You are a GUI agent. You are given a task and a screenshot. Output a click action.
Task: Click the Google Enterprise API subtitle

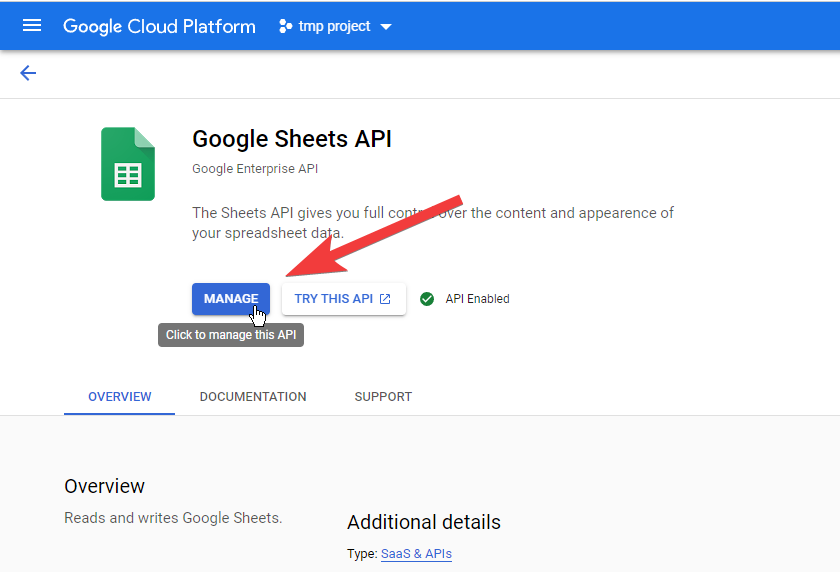coord(255,169)
